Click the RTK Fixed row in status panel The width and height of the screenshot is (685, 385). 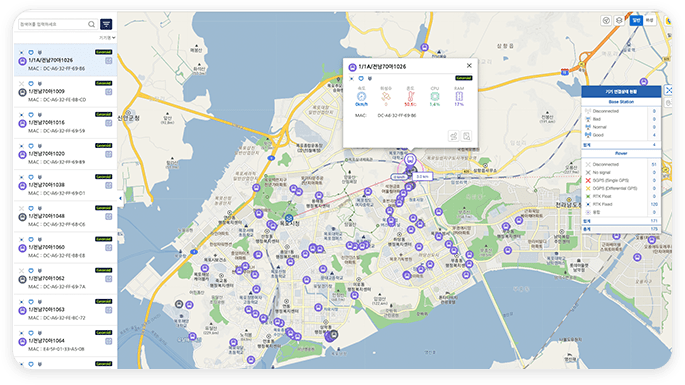621,204
